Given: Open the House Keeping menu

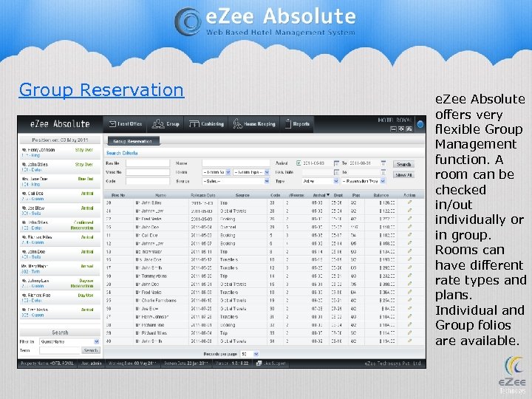Looking at the screenshot, I should pyautogui.click(x=254, y=124).
